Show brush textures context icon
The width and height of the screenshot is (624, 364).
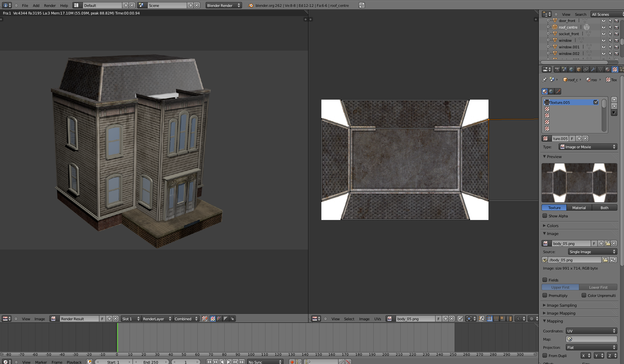(558, 91)
